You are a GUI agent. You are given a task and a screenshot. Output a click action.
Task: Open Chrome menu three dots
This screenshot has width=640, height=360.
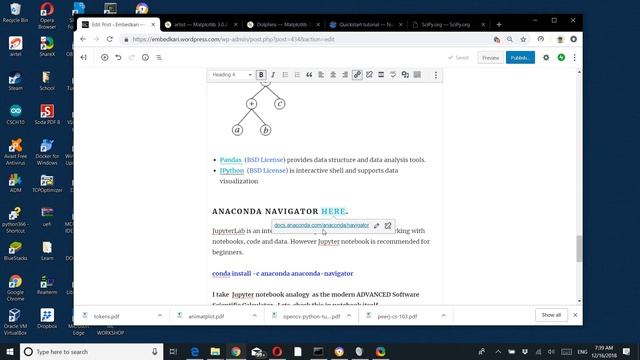click(x=573, y=39)
